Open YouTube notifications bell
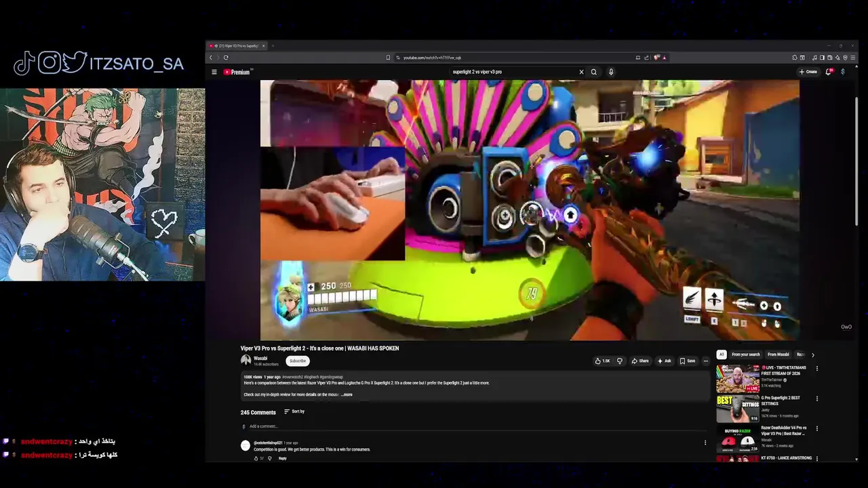 click(x=829, y=72)
